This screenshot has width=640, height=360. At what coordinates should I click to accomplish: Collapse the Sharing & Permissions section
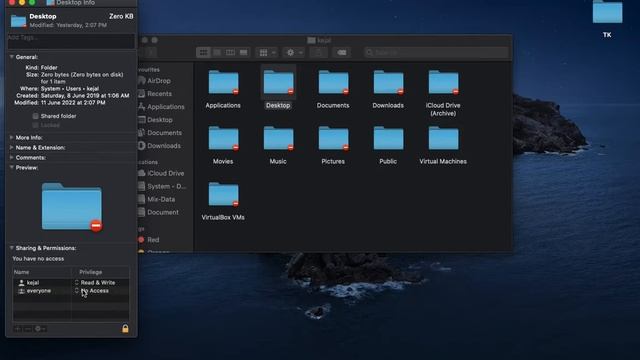(11, 248)
